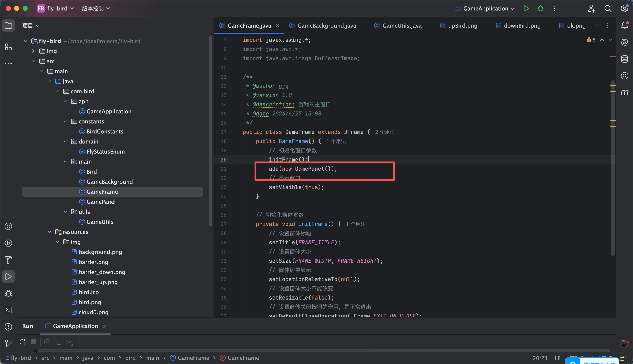The height and width of the screenshot is (364, 633).
Task: Collapse the domain package
Action: click(x=65, y=141)
